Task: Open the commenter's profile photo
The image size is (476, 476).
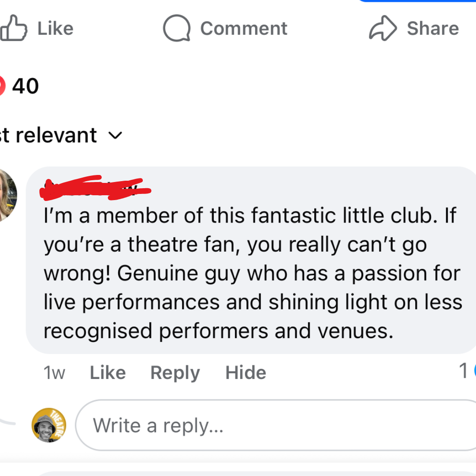Action: (7, 195)
